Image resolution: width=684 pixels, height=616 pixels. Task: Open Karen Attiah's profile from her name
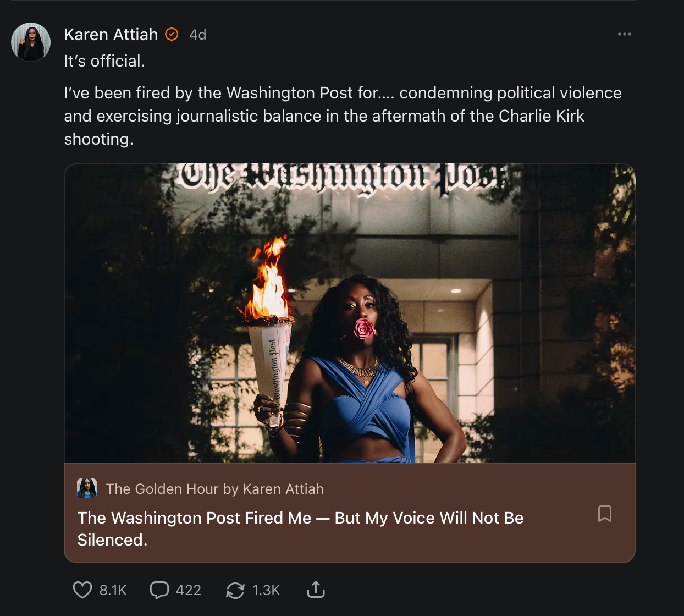[111, 35]
